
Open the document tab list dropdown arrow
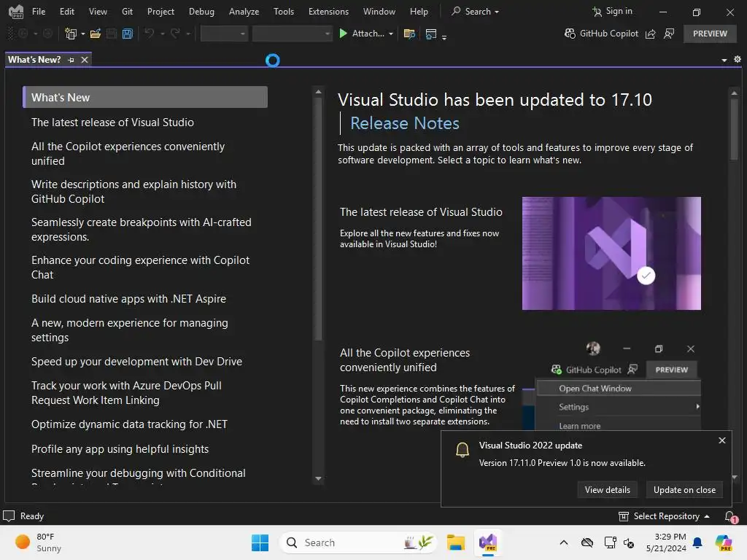pos(724,60)
